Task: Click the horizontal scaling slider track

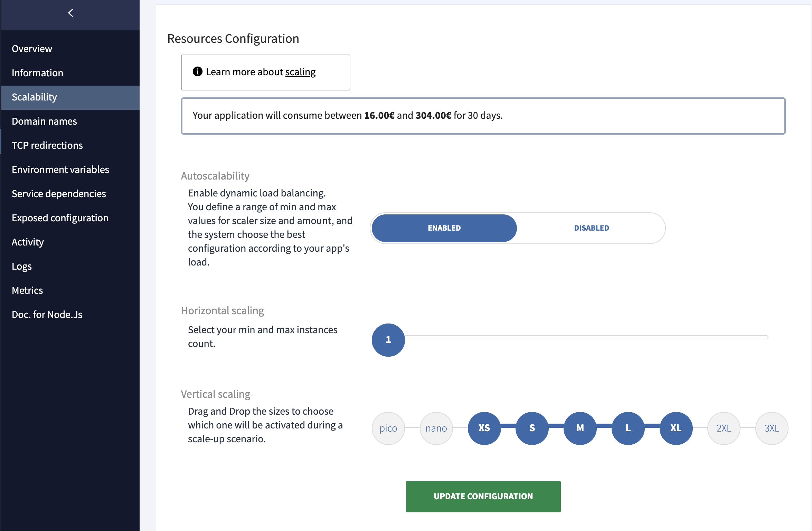Action: pyautogui.click(x=587, y=337)
